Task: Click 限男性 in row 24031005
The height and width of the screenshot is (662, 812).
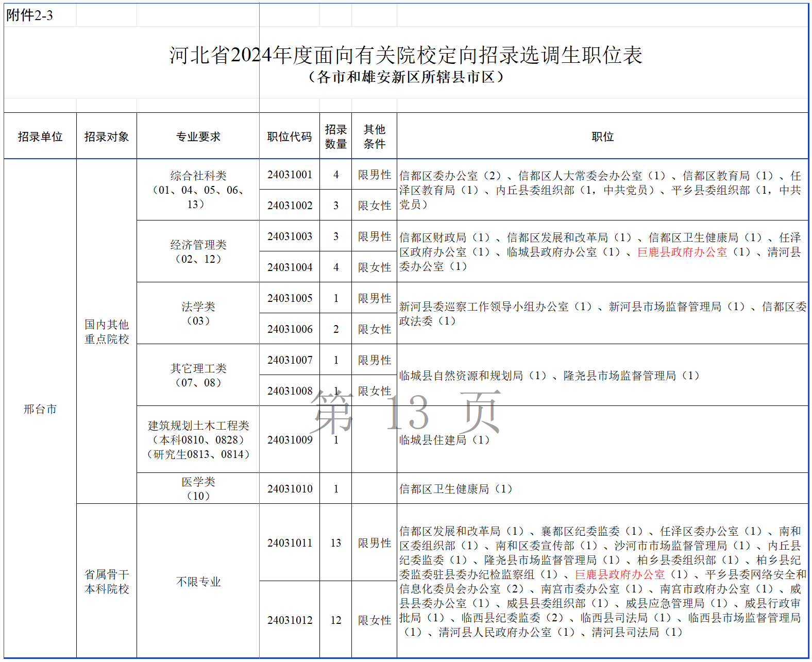Action: point(375,298)
